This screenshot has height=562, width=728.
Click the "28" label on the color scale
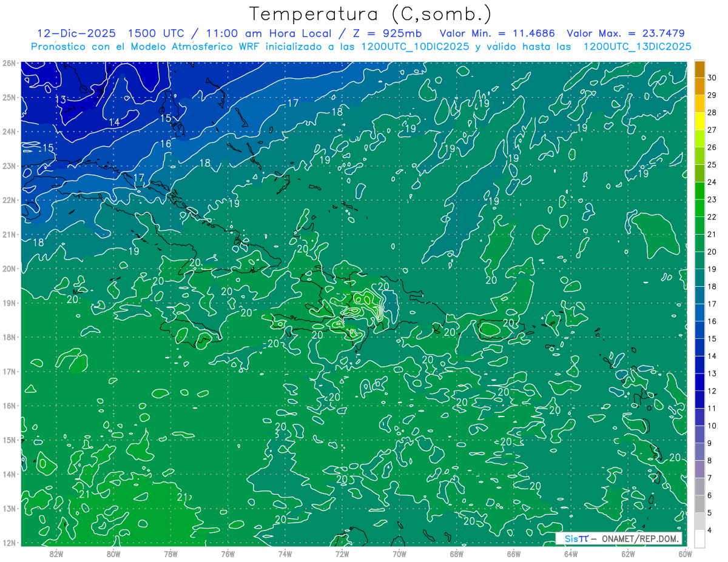click(712, 113)
